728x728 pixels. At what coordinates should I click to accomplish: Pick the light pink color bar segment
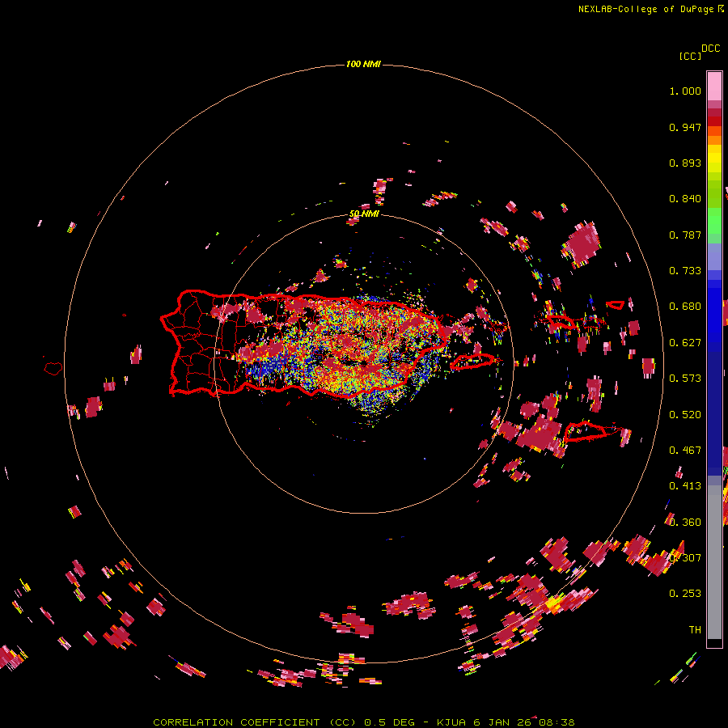pyautogui.click(x=714, y=86)
